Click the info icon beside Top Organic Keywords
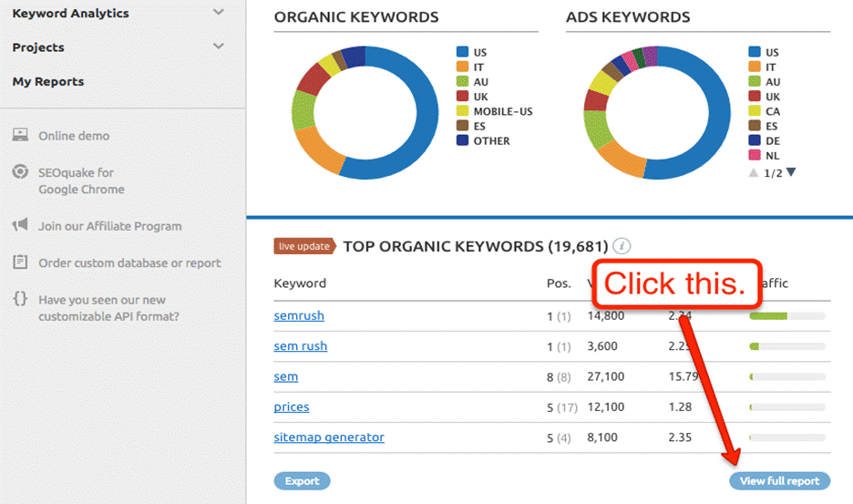Image resolution: width=853 pixels, height=504 pixels. click(622, 246)
